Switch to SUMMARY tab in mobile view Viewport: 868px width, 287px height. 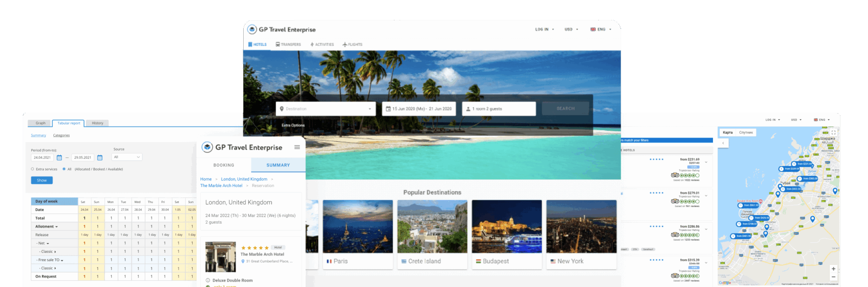click(x=278, y=165)
